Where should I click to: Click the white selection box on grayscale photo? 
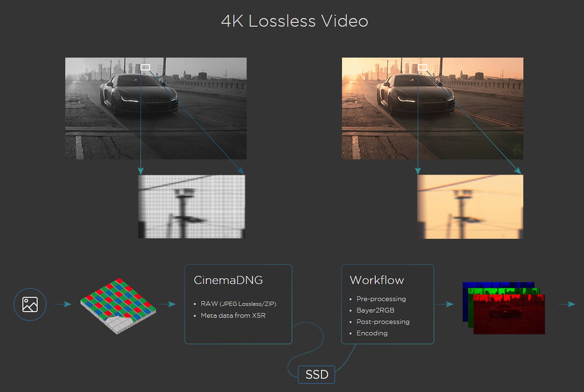coord(145,67)
